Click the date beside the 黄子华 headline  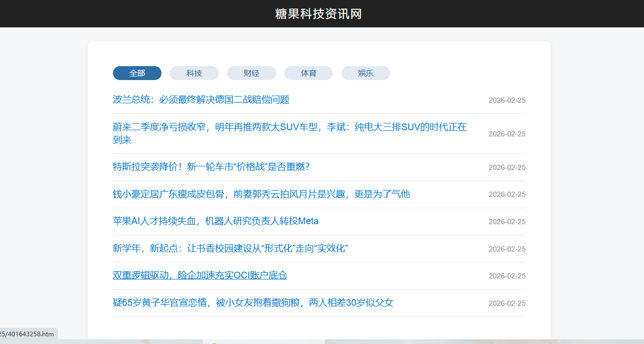(x=507, y=303)
